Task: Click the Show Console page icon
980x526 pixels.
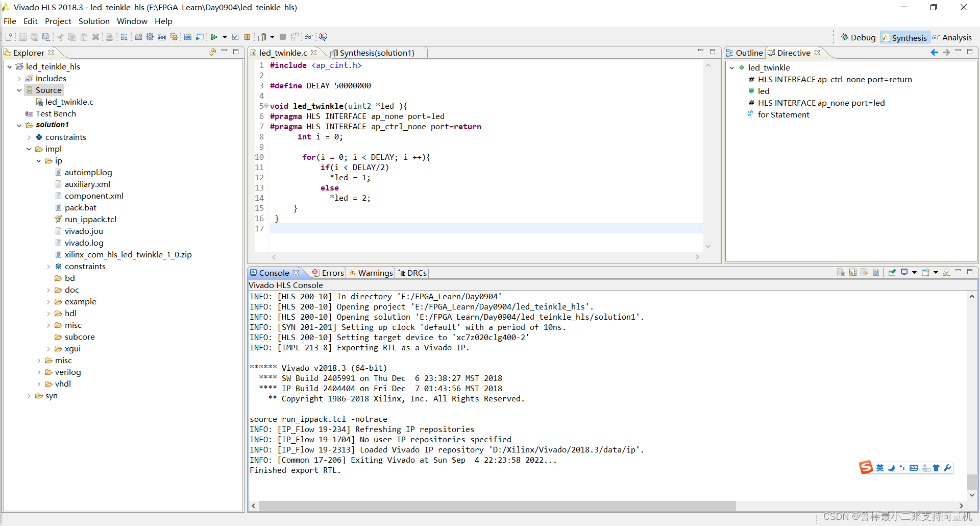Action: coord(876,272)
